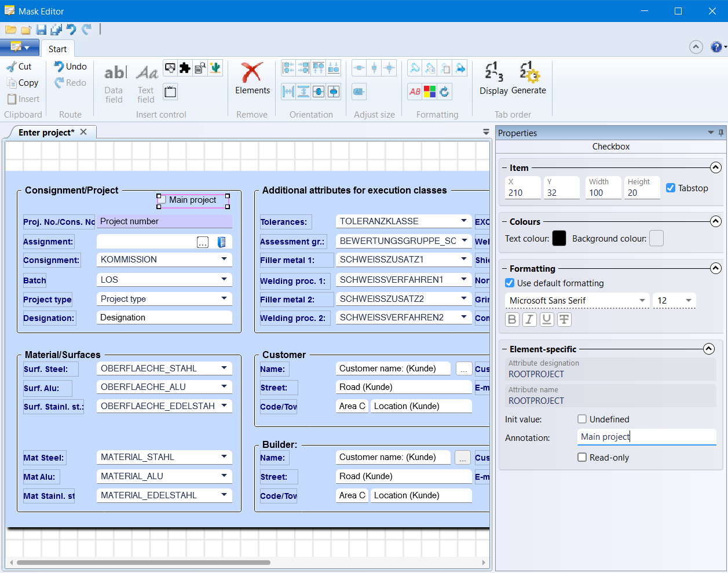Enable the Read-only checkbox

(582, 458)
